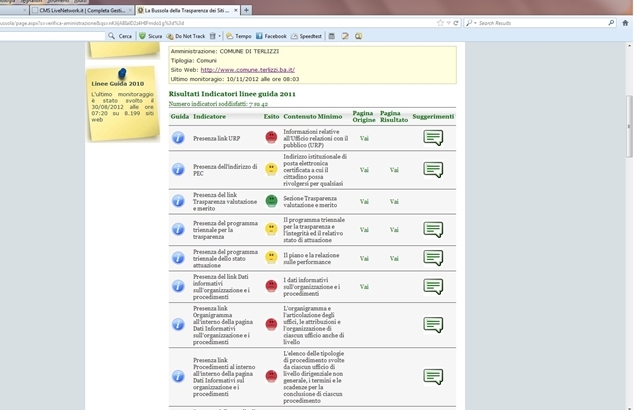Viewport: 640px width, 410px height.
Task: Click Vai Pagina Origine for Trasparenza valutazione e merito
Action: tap(364, 201)
